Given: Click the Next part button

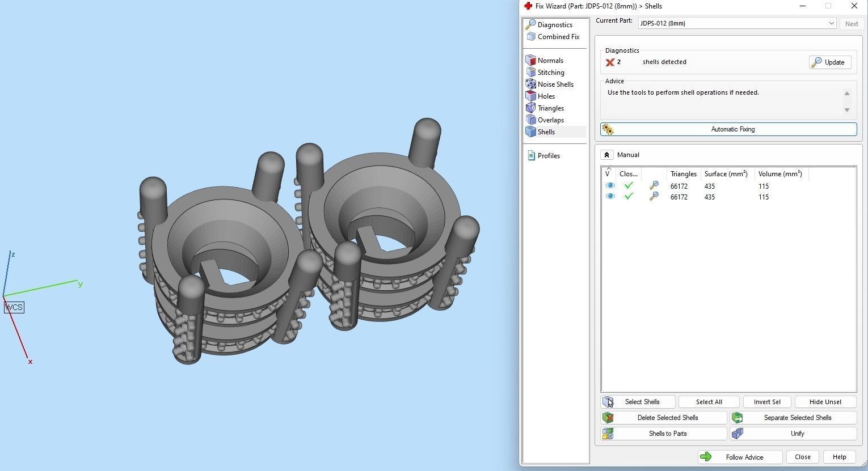Looking at the screenshot, I should point(852,24).
